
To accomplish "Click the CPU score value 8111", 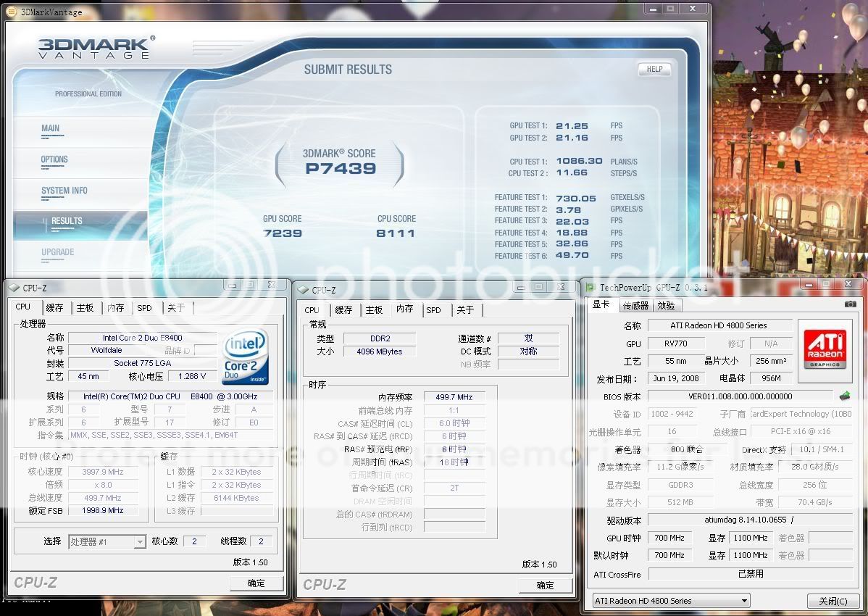I will [x=396, y=233].
